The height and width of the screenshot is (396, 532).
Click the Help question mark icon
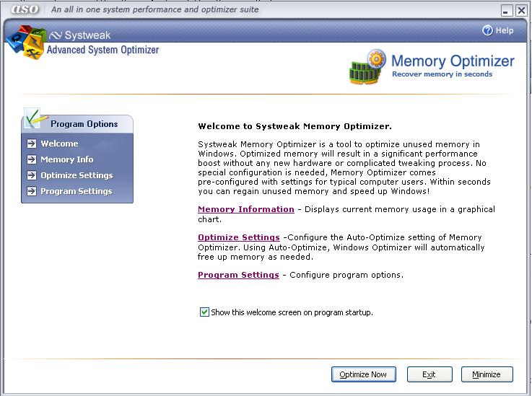487,30
